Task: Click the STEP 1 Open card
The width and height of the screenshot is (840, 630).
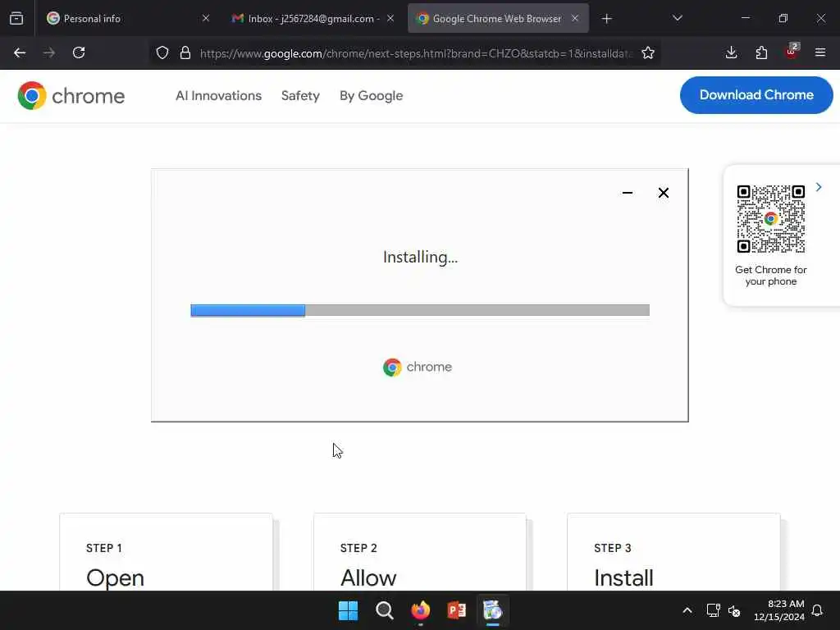Action: (x=166, y=552)
